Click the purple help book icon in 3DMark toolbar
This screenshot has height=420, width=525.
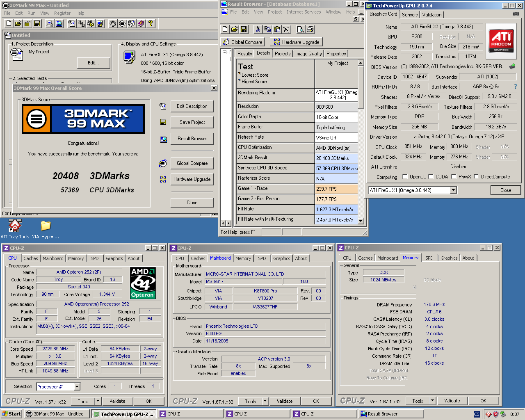tap(141, 24)
